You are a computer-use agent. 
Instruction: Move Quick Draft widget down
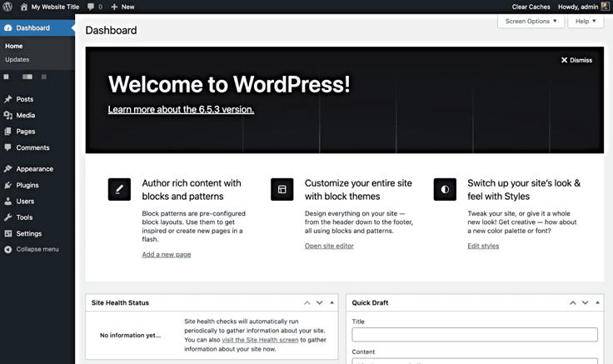coord(585,302)
